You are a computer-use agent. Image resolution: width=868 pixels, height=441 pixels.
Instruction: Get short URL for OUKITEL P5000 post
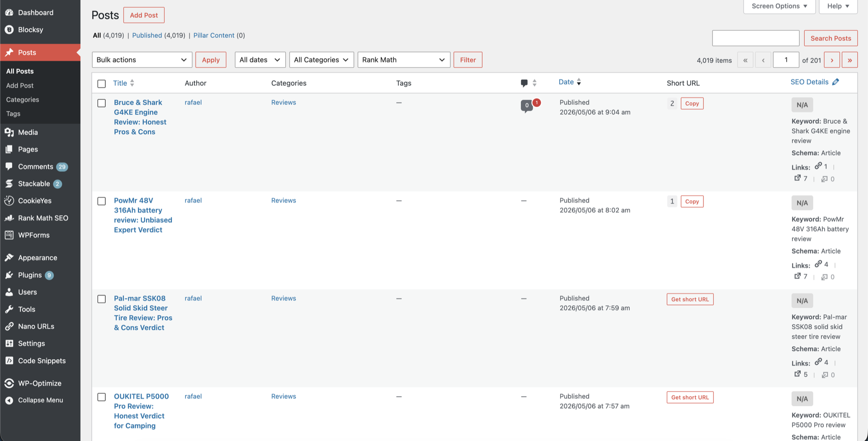(690, 397)
